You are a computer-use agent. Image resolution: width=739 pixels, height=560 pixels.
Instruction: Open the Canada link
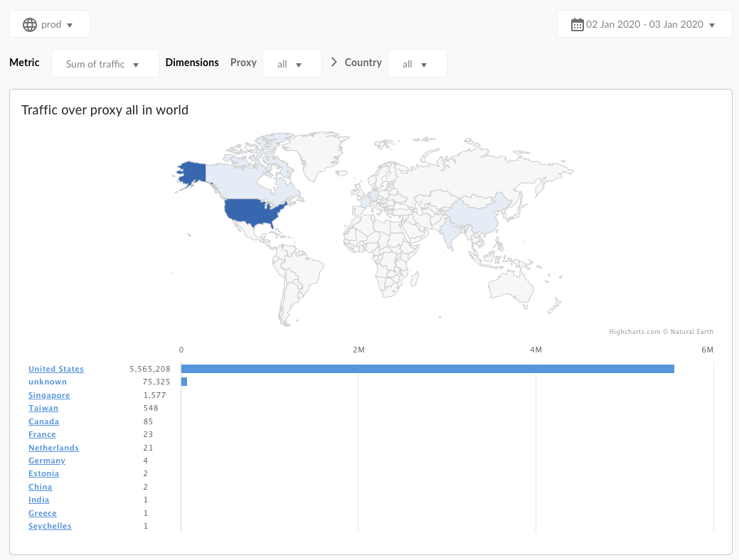[x=43, y=421]
